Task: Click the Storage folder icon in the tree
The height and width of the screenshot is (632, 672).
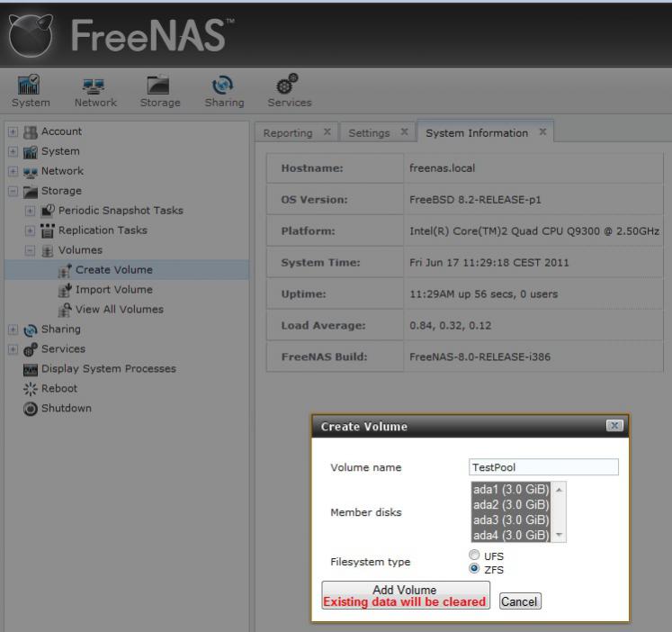Action: pyautogui.click(x=30, y=192)
